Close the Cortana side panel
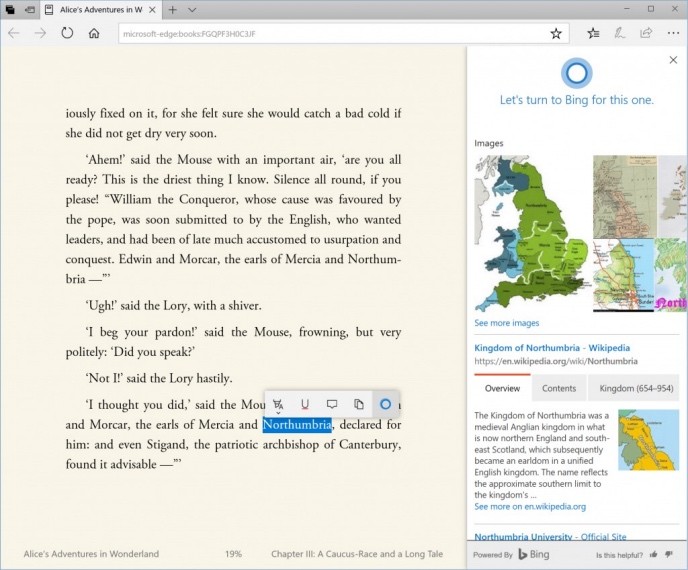The height and width of the screenshot is (570, 688). tap(673, 61)
